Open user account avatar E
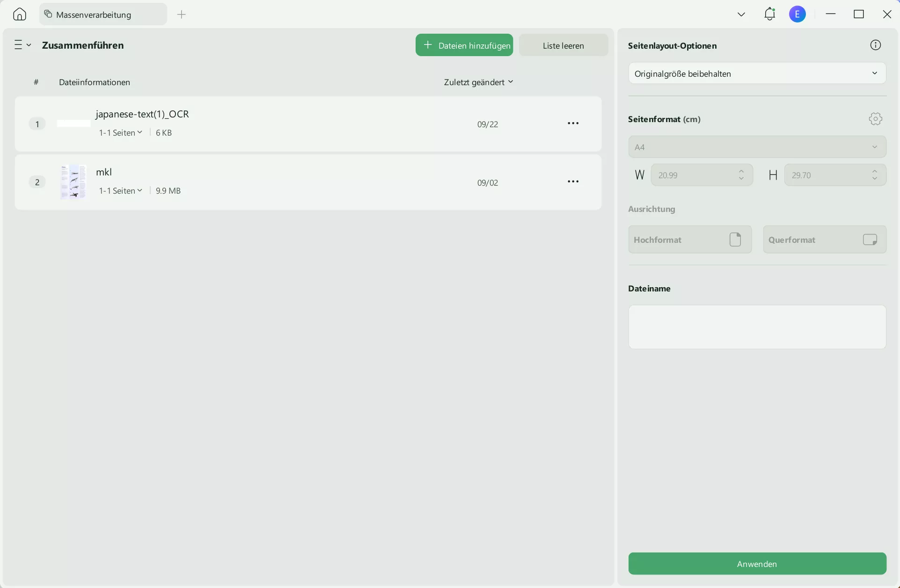The image size is (900, 588). (797, 14)
